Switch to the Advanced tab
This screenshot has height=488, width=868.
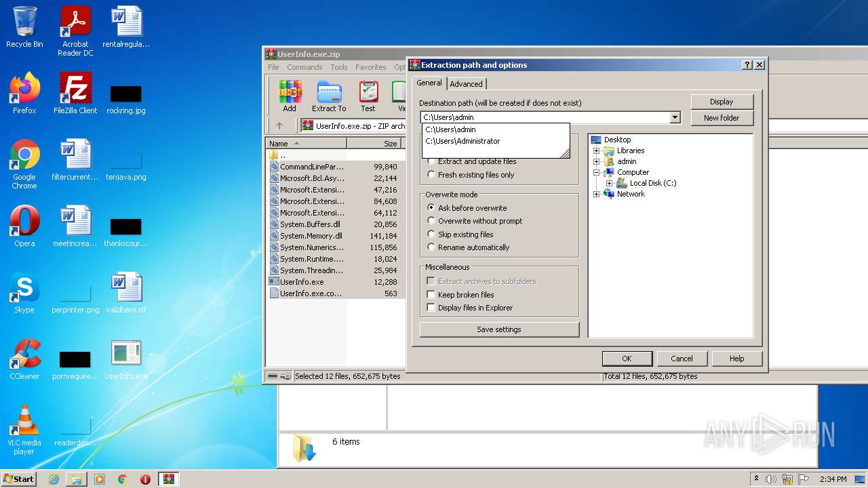[466, 84]
